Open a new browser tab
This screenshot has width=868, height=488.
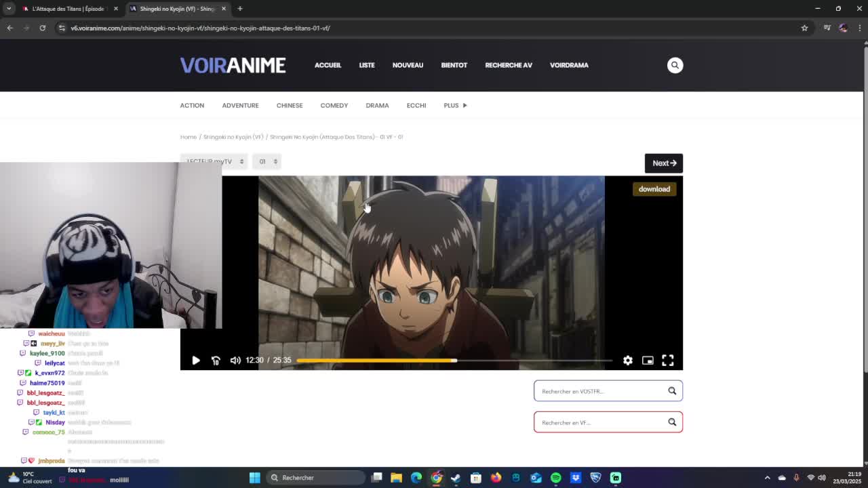click(240, 9)
